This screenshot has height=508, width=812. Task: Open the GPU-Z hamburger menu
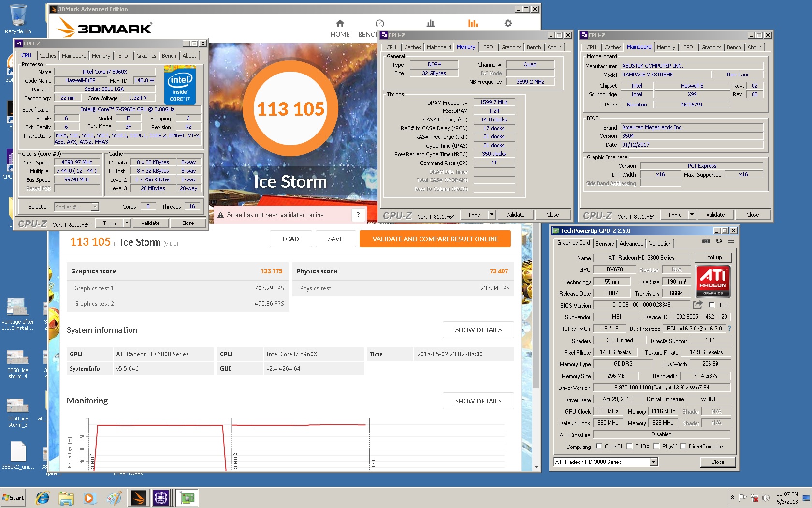click(731, 241)
